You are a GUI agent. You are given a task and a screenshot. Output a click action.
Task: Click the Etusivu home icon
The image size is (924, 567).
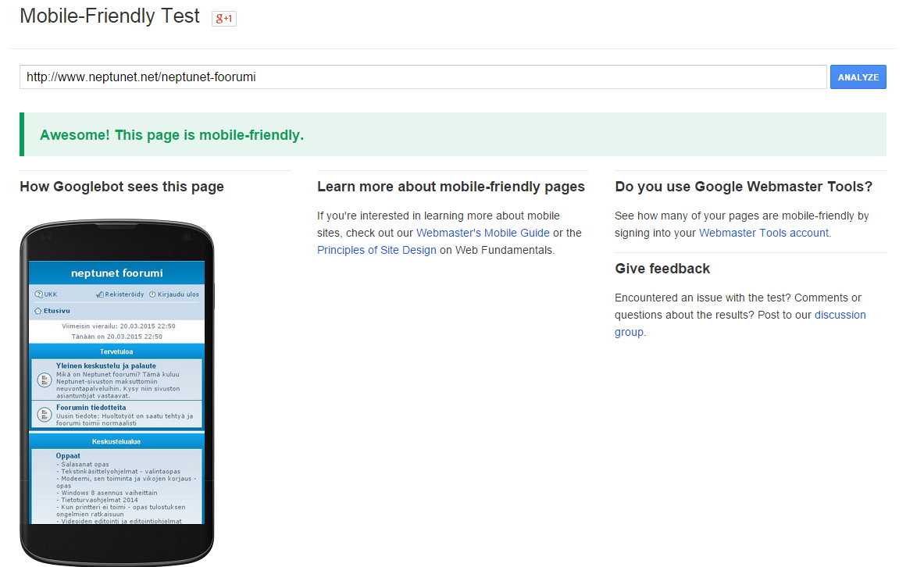37,311
